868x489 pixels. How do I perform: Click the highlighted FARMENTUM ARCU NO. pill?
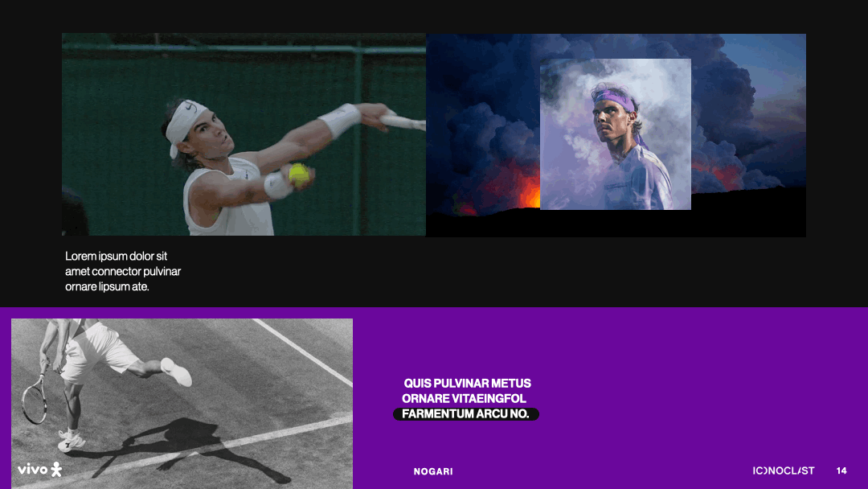tap(465, 413)
